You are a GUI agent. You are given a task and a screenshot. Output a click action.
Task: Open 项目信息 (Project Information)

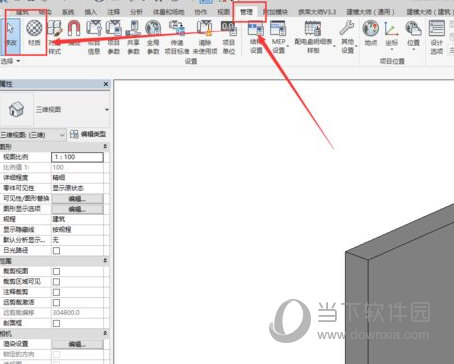[94, 37]
